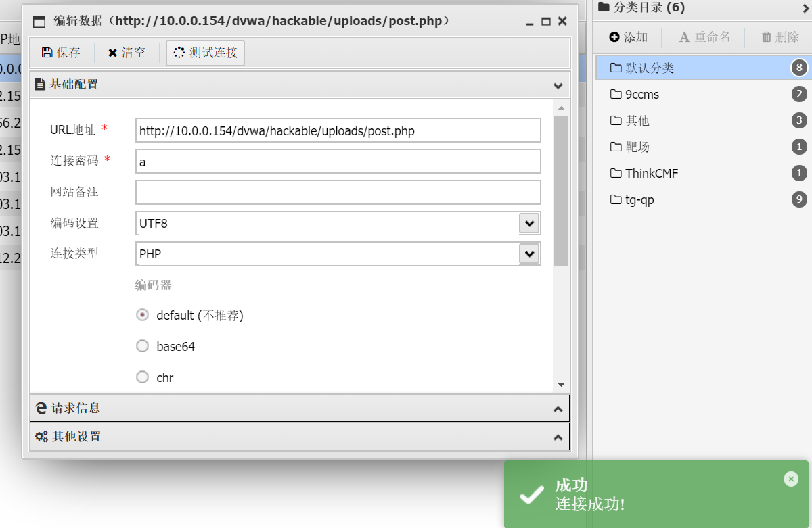
Task: Click the 编辑数据 window icon
Action: click(x=40, y=21)
